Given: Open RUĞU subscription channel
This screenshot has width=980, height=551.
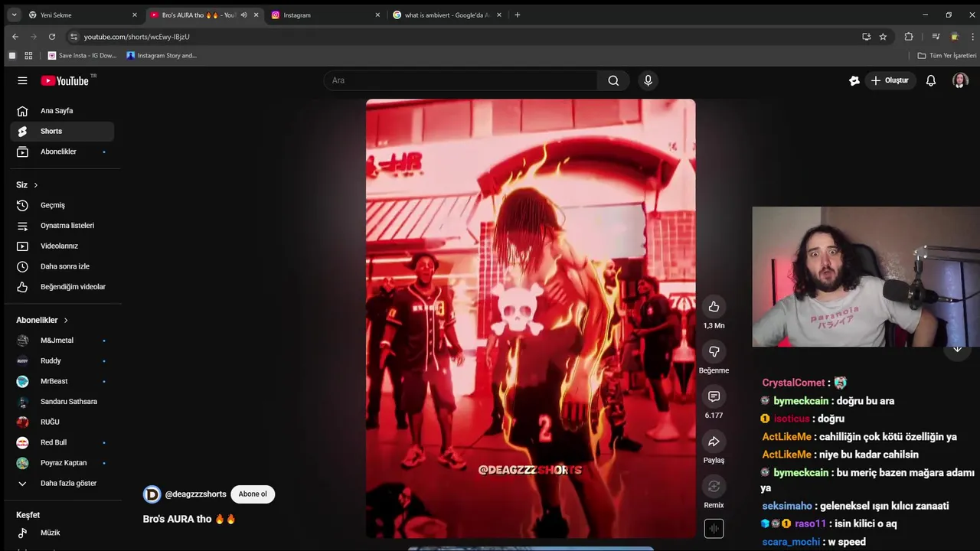Looking at the screenshot, I should 62,422.
